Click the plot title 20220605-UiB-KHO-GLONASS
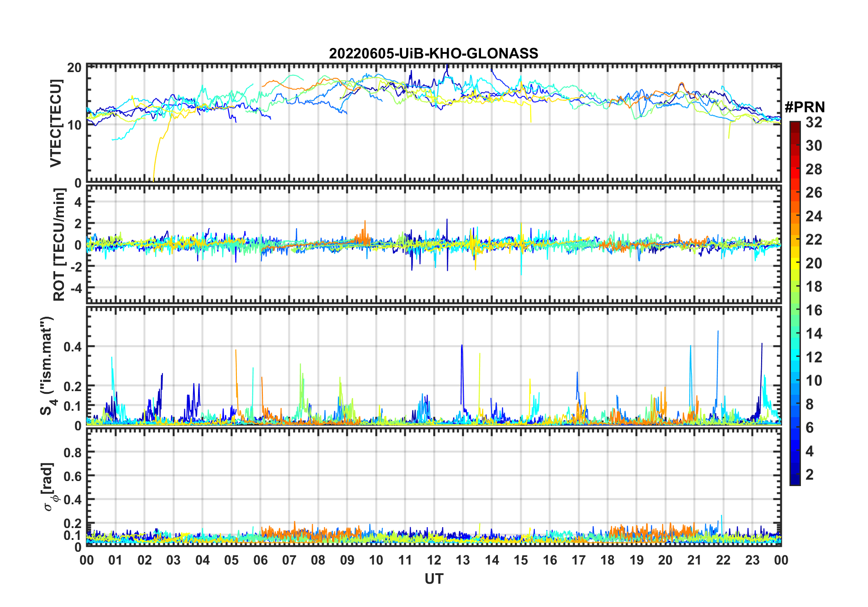The image size is (868, 607). (434, 53)
